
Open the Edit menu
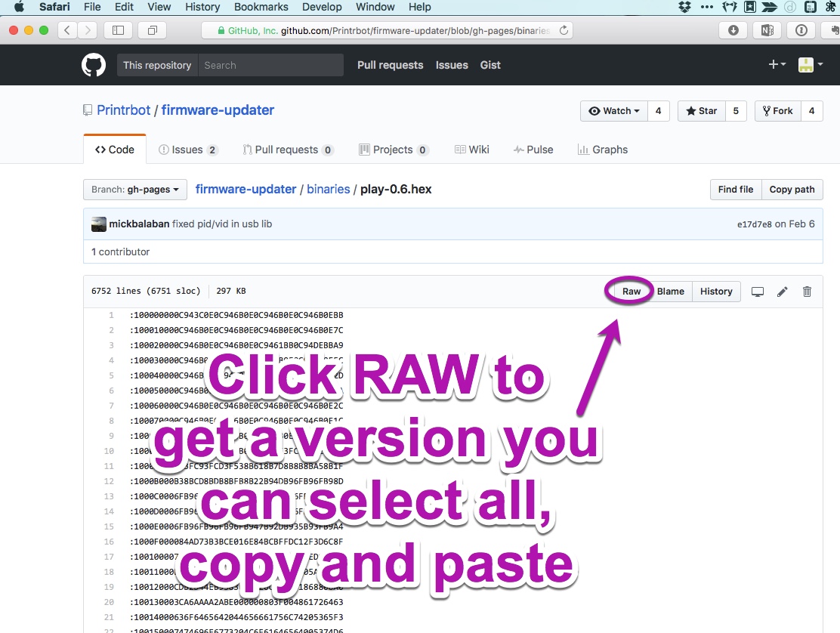coord(124,7)
